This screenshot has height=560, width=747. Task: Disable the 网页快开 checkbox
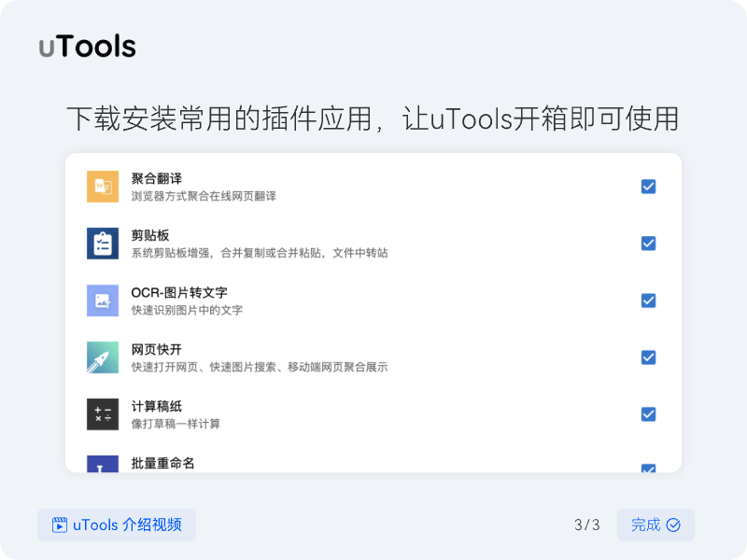tap(648, 357)
